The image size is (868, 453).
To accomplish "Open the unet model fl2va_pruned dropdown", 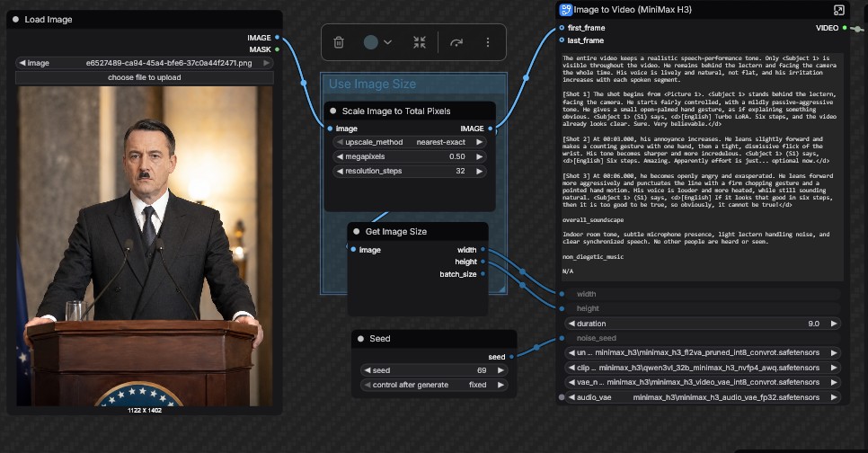I will click(703, 352).
